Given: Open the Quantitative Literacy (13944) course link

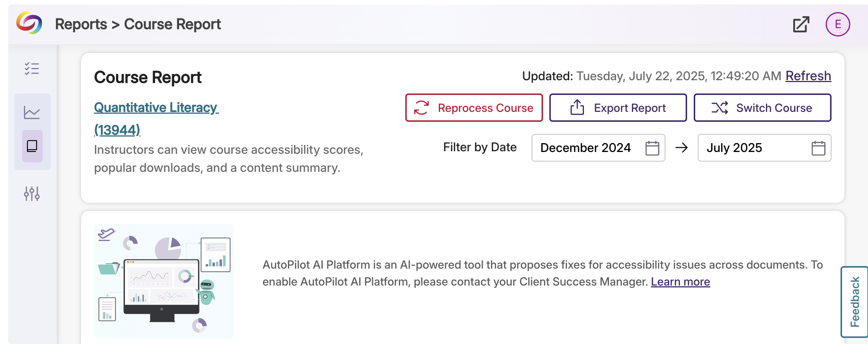Looking at the screenshot, I should (156, 118).
